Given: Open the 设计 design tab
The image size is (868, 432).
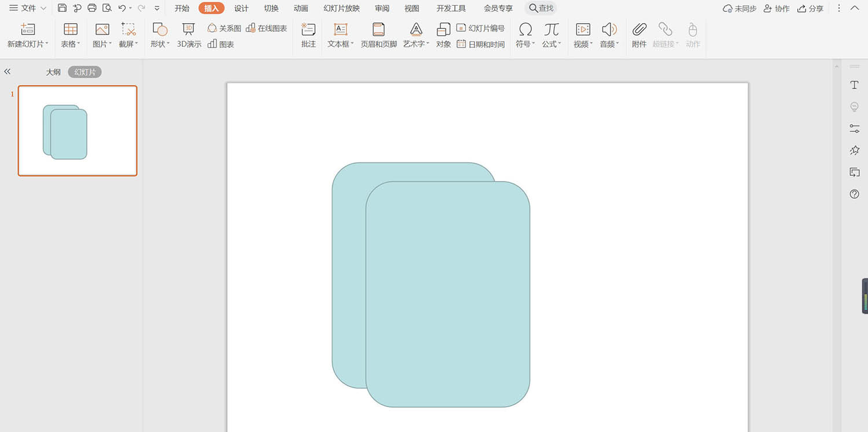Looking at the screenshot, I should coord(241,8).
